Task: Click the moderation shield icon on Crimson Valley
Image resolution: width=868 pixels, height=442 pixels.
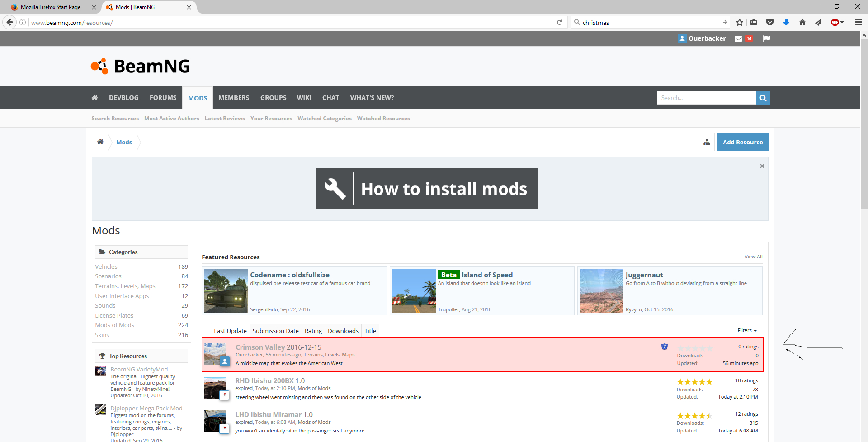Action: [x=665, y=347]
